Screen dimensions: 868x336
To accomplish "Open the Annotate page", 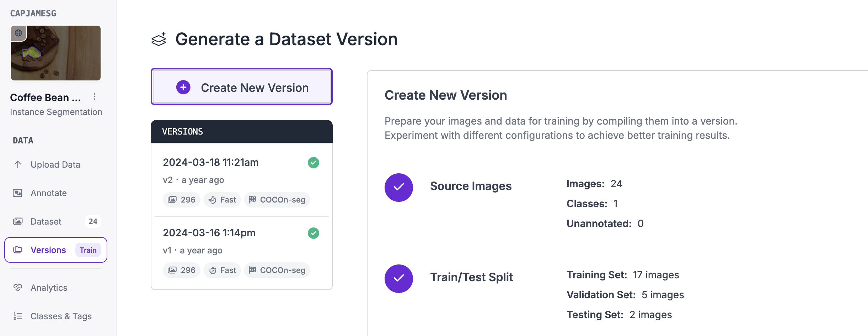I will [48, 193].
